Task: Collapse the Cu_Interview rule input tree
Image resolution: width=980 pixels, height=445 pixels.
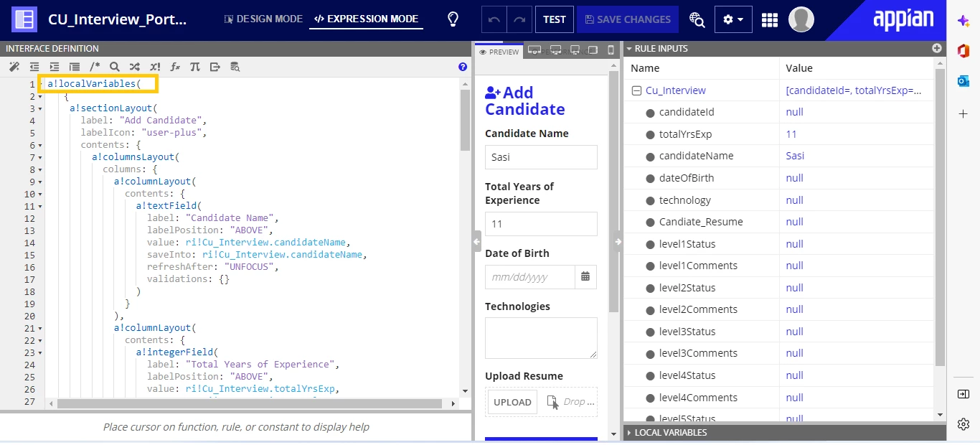Action: coord(636,90)
